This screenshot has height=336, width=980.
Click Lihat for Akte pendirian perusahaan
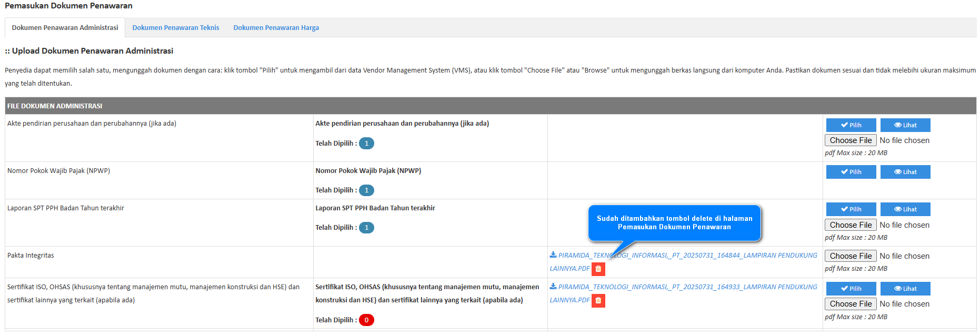pos(905,125)
